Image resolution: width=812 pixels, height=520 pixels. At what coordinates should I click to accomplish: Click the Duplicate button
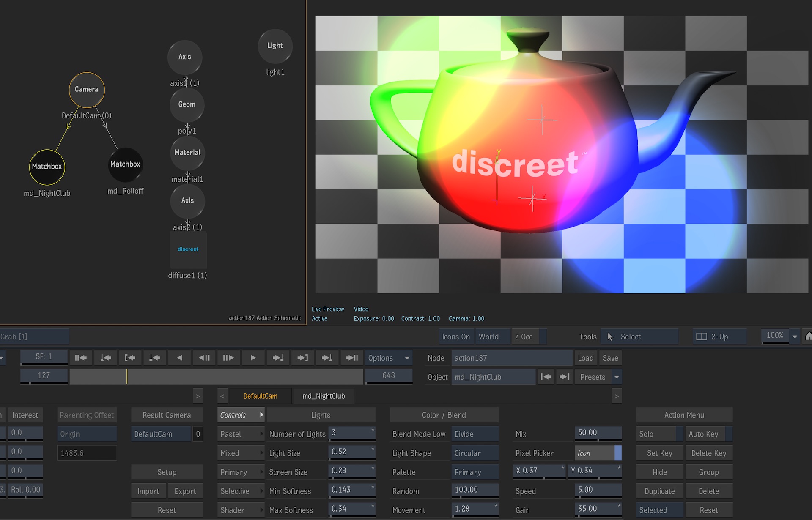point(660,491)
